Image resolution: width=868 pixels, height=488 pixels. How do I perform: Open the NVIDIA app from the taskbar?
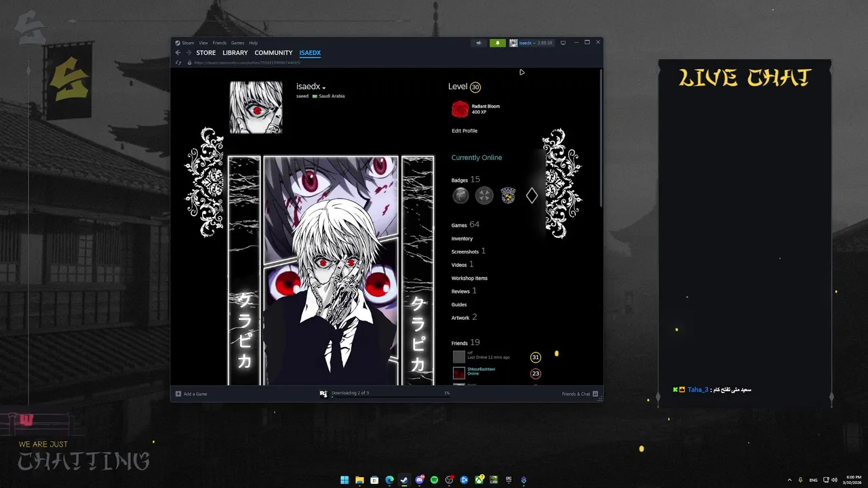494,480
